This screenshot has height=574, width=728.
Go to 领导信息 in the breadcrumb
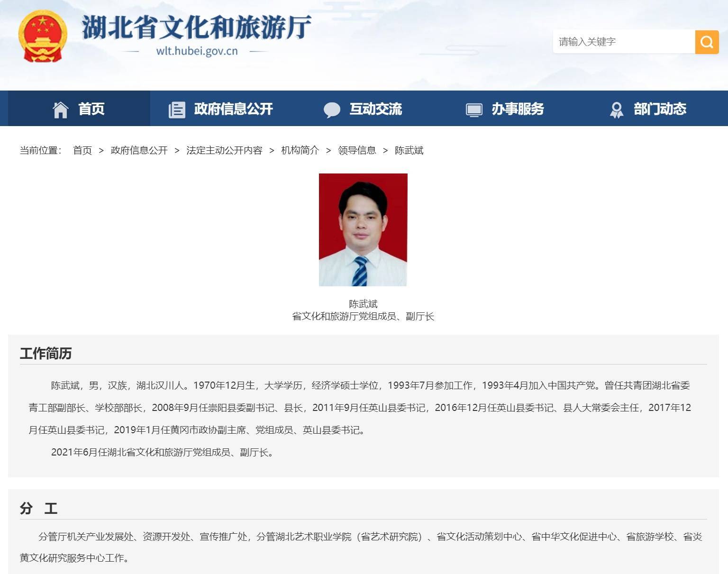(357, 150)
